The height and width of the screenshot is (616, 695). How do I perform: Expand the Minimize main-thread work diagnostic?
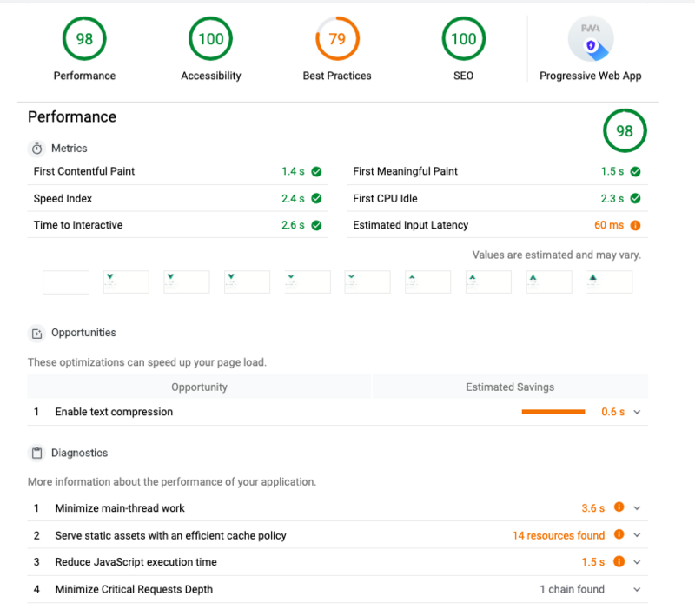pos(637,508)
